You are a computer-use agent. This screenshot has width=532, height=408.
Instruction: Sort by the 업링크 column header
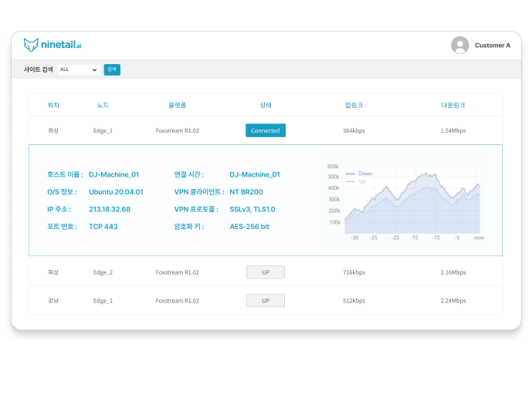click(354, 105)
